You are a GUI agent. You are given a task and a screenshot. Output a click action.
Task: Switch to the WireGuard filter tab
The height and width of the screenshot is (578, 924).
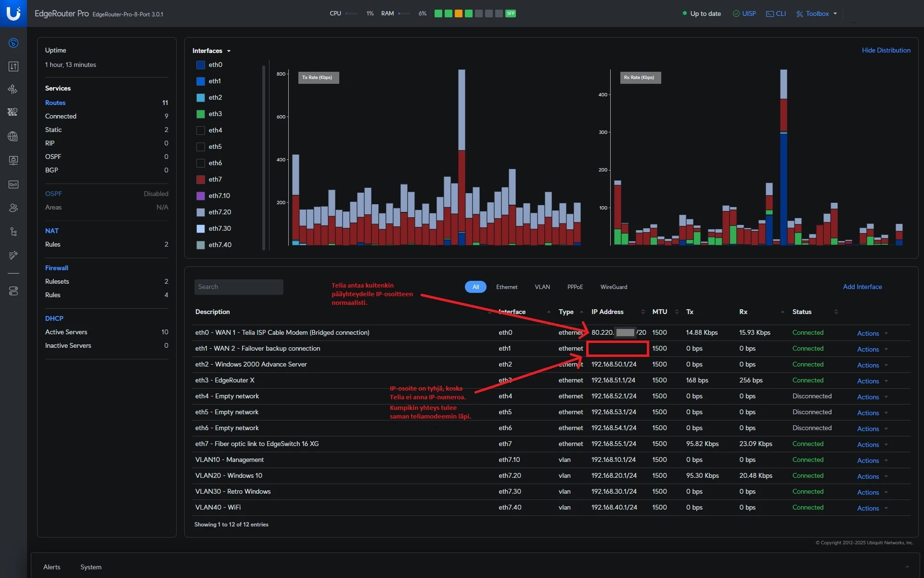(x=613, y=287)
